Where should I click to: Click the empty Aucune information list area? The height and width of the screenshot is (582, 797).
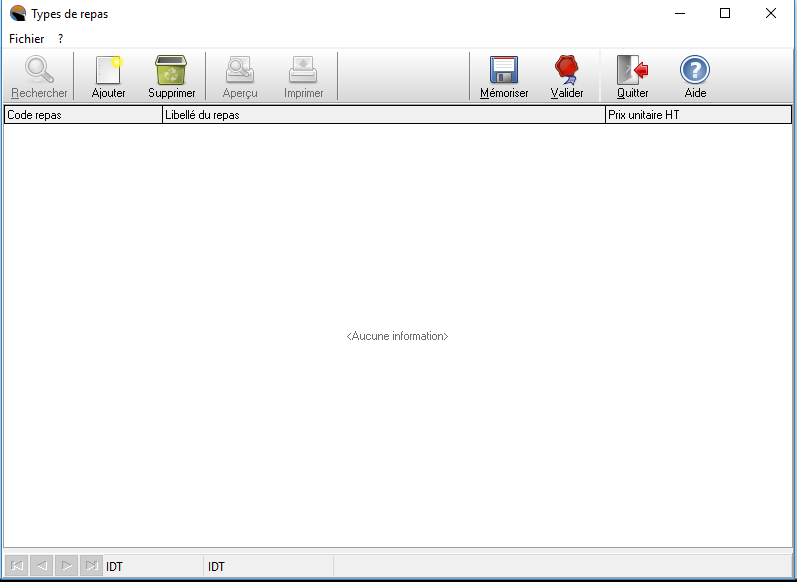coord(397,336)
